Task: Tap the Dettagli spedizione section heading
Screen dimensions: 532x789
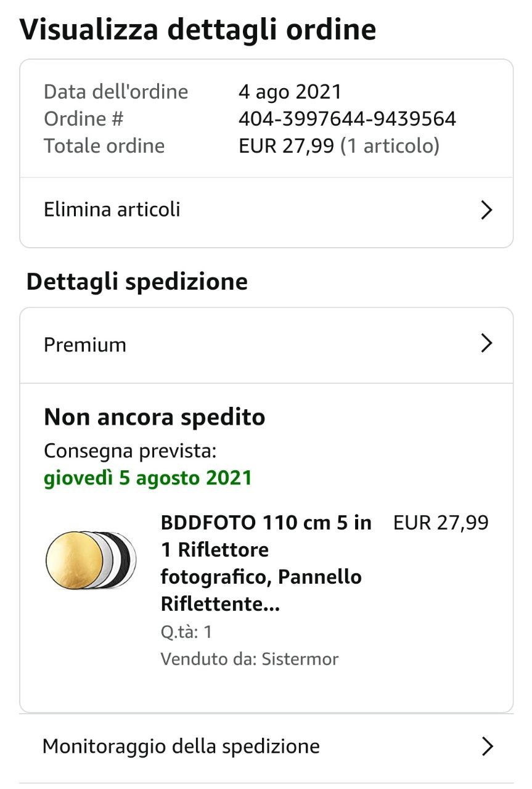Action: coord(137,282)
